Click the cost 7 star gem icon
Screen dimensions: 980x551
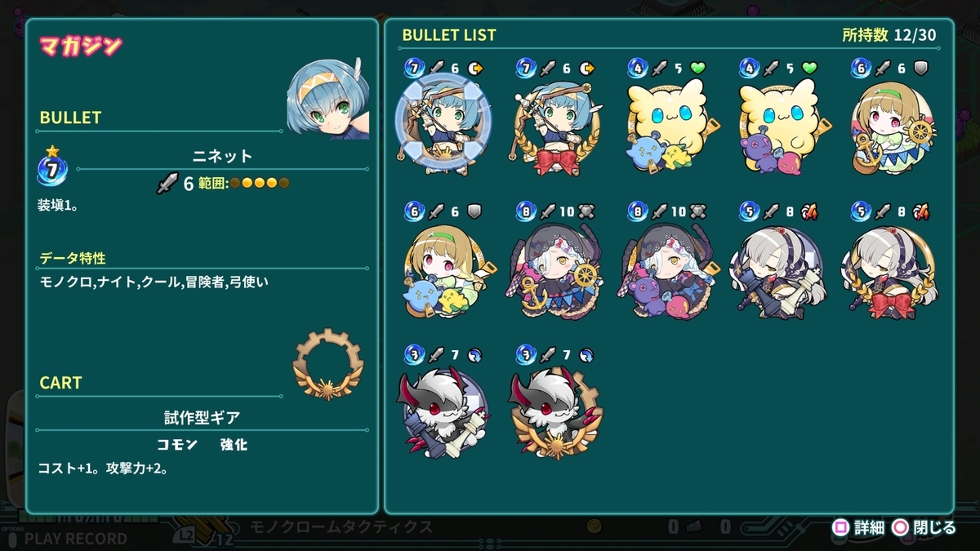(x=52, y=169)
